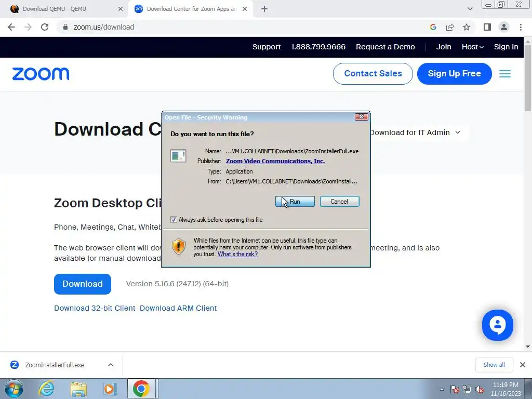This screenshot has width=532, height=399.
Task: Toggle the Chrome side panel icon
Action: click(487, 27)
